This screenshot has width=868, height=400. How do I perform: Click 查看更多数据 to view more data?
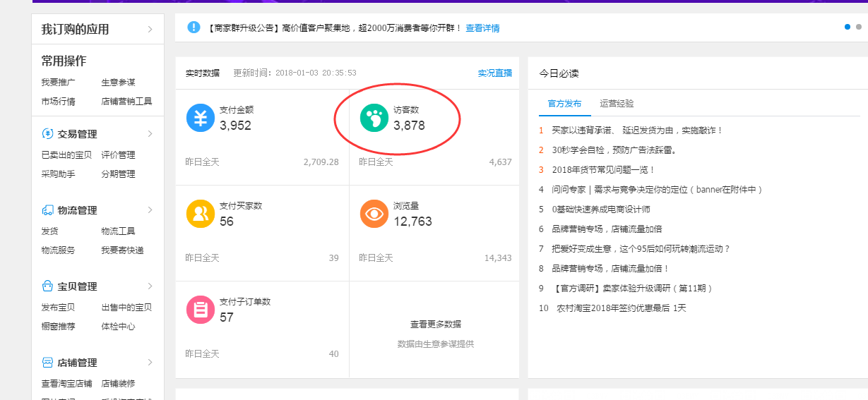435,325
